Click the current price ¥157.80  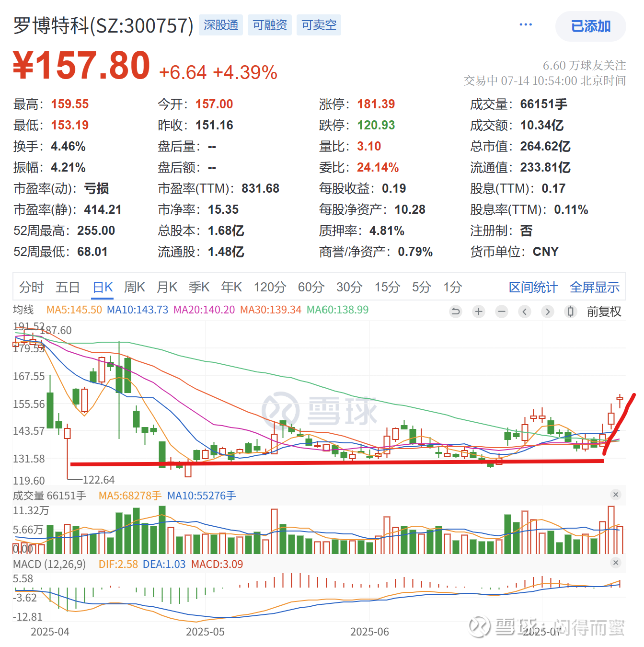tap(81, 66)
